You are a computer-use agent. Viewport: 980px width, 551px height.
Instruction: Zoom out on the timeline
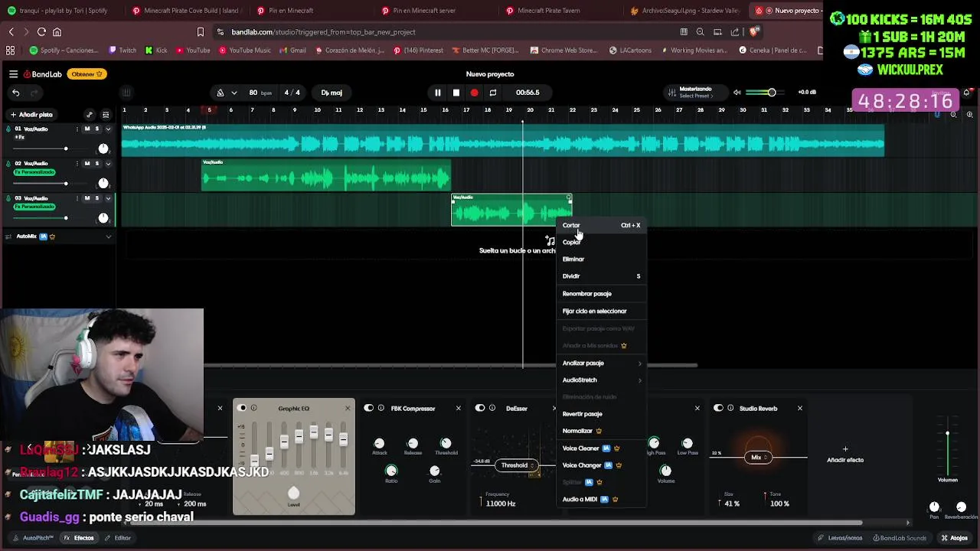point(953,115)
